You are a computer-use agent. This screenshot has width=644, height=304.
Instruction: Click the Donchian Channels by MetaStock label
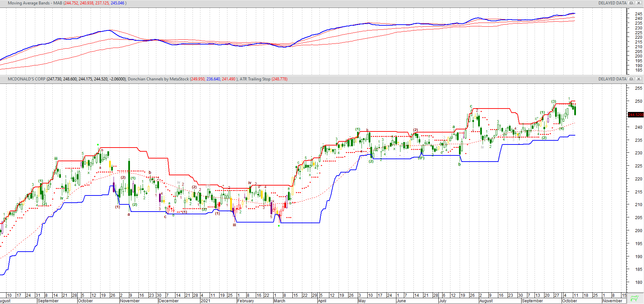tap(158, 79)
